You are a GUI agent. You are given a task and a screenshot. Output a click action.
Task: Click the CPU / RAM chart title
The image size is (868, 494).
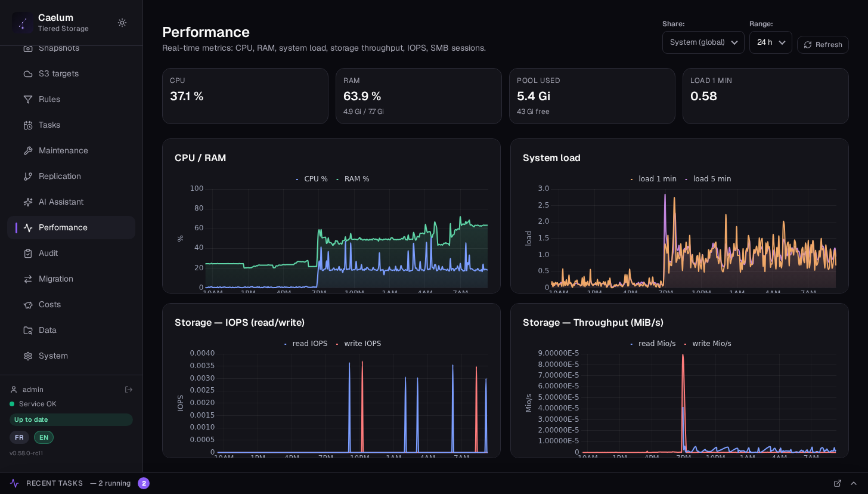tap(200, 158)
